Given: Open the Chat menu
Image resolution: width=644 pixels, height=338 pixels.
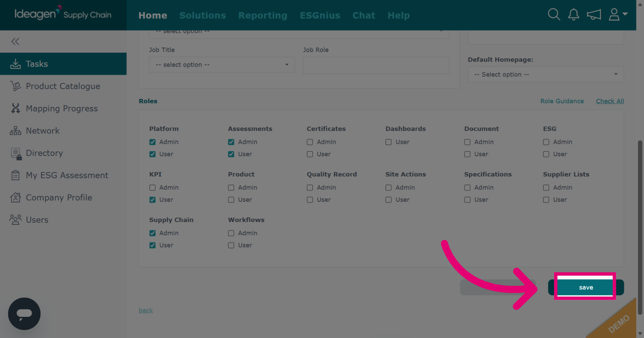Looking at the screenshot, I should tap(364, 15).
